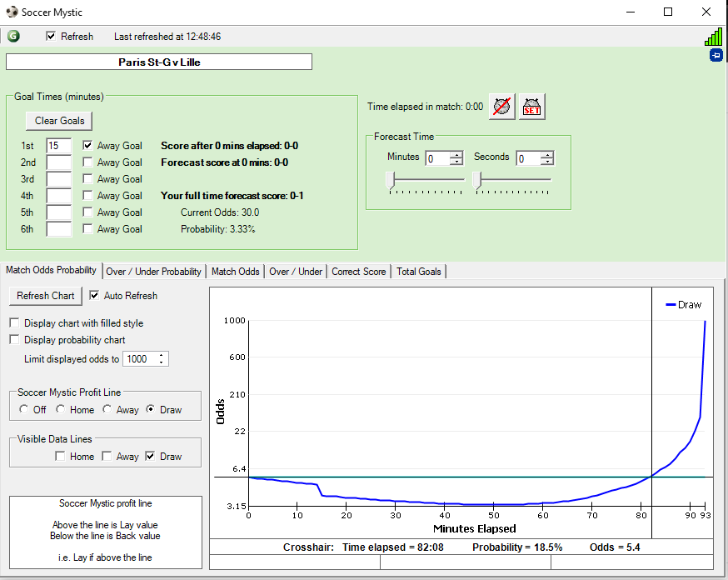Decrease Forecast Seconds with the down arrow

[546, 162]
